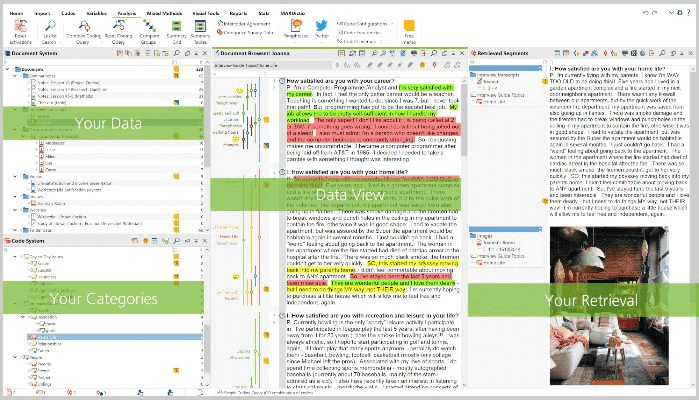The width and height of the screenshot is (699, 400).
Task: Collapse the Documents root folder
Action: (x=6, y=70)
